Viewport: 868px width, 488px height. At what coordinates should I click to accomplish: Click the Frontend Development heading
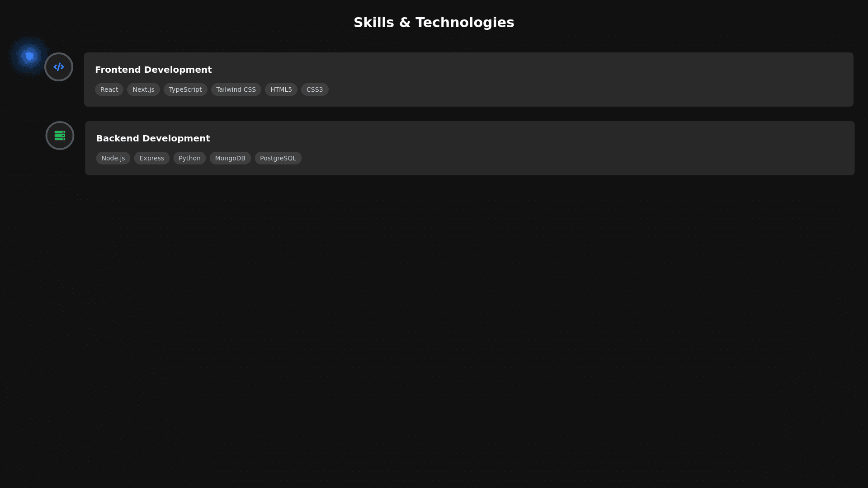(153, 70)
